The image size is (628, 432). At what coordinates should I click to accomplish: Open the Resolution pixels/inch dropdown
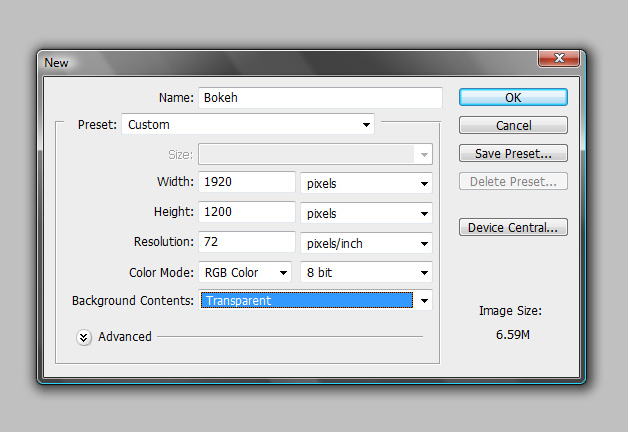pos(366,243)
